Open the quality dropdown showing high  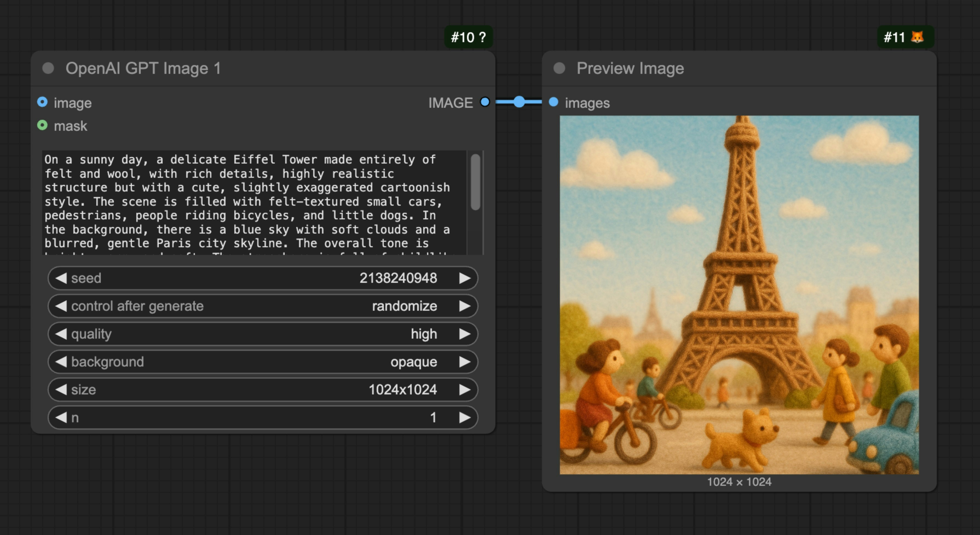[423, 334]
